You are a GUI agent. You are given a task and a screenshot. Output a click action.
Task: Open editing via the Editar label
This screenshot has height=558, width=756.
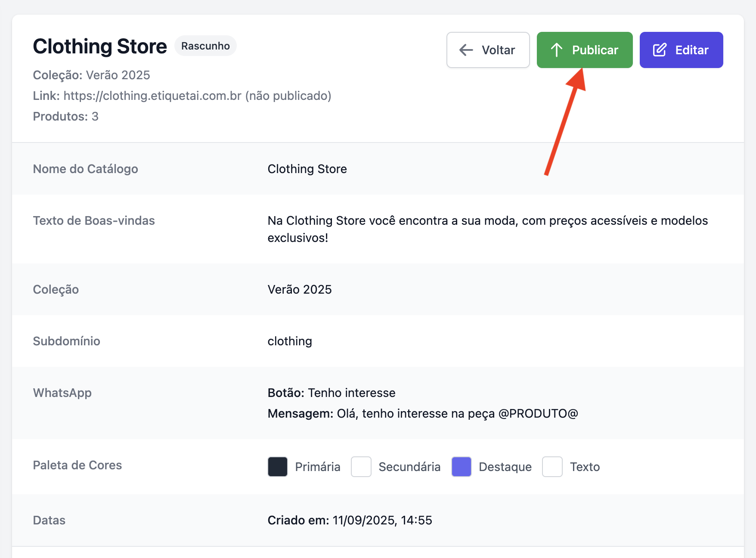[691, 50]
